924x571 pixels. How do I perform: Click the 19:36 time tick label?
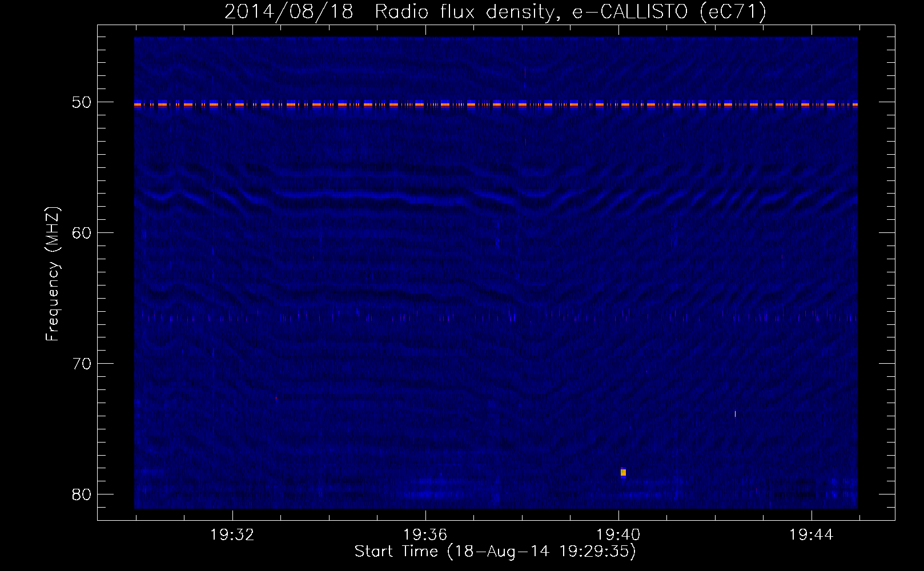tap(425, 535)
